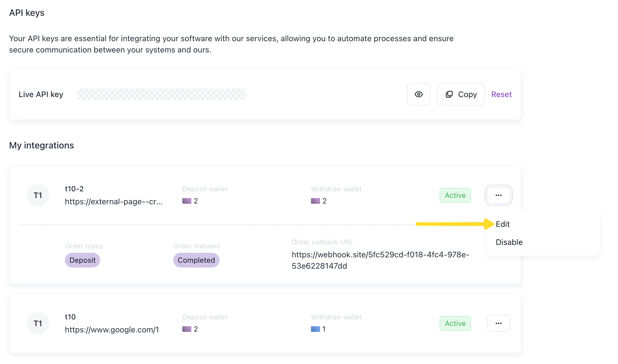Screen dimensions: 618x364
Task: Click the masked Live API key field
Action: coord(161,94)
